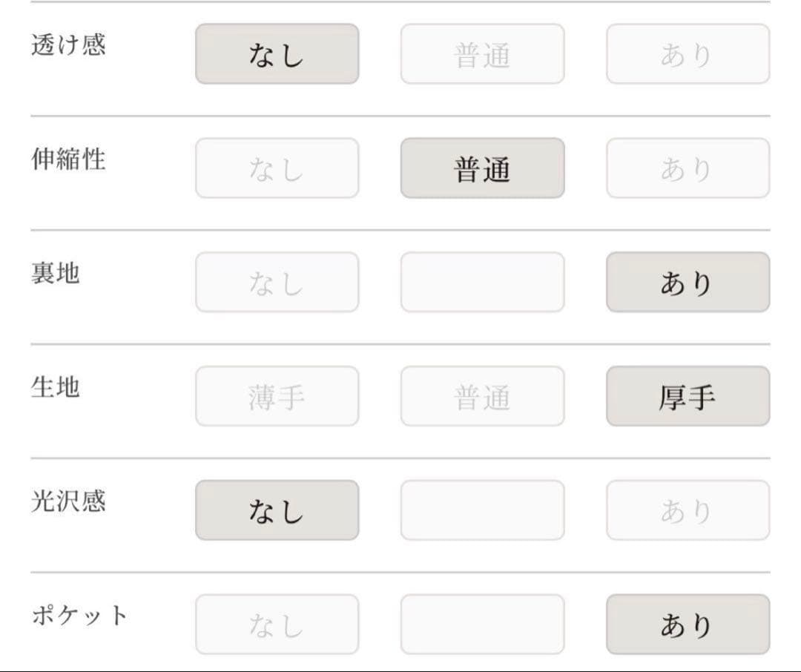
Task: Set 透け感 to あり
Action: [688, 54]
